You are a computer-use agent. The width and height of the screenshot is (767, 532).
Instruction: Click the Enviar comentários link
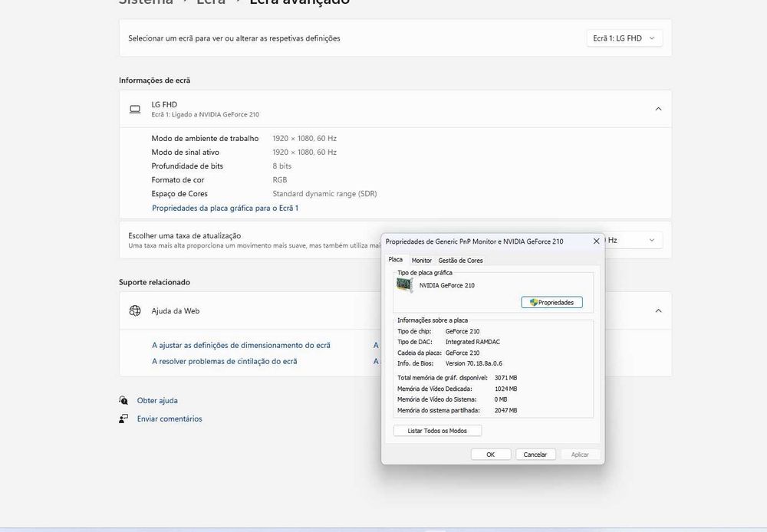point(170,419)
